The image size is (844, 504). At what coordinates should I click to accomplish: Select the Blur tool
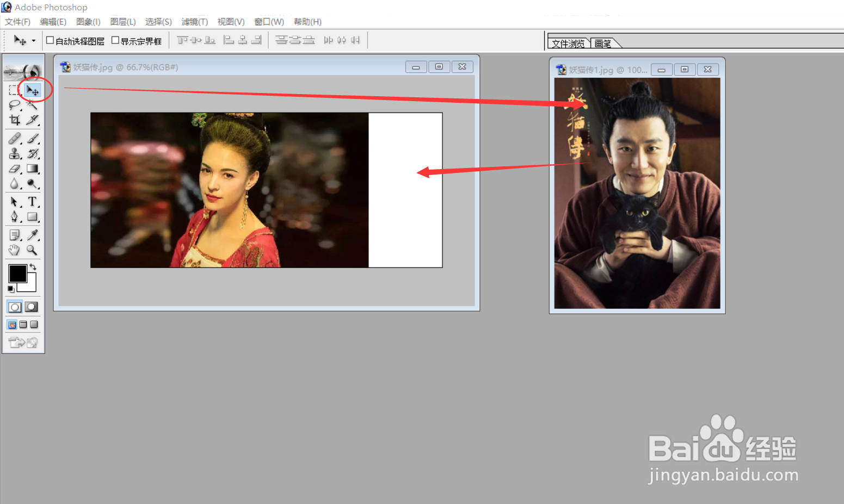point(14,184)
